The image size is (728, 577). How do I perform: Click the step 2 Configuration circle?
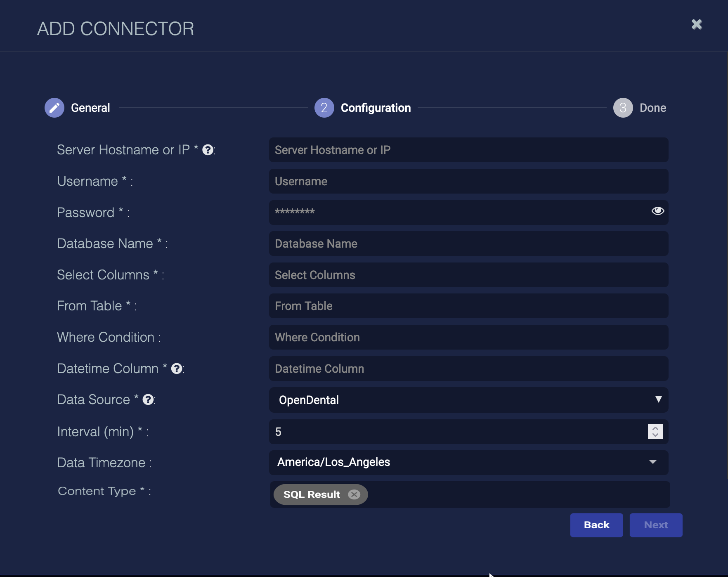point(324,108)
